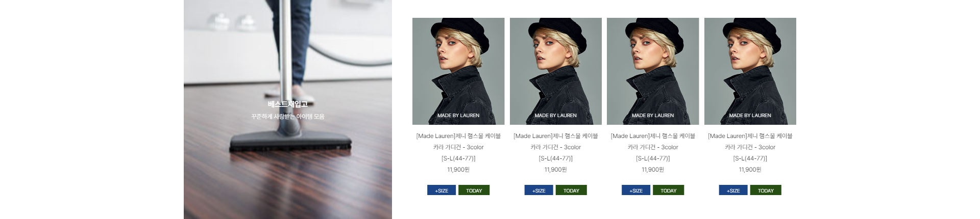980x219 pixels.
Task: Click +SIZE badge under fourth product
Action: (733, 190)
